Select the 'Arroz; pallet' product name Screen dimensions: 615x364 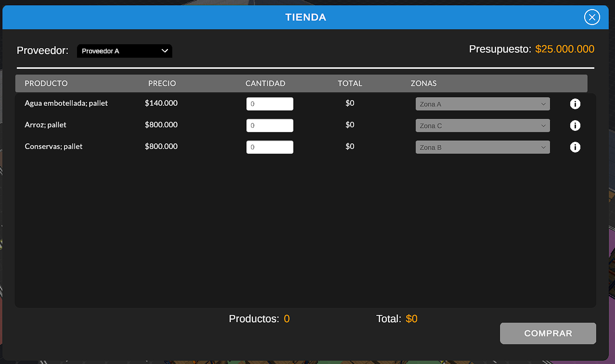[x=46, y=125]
